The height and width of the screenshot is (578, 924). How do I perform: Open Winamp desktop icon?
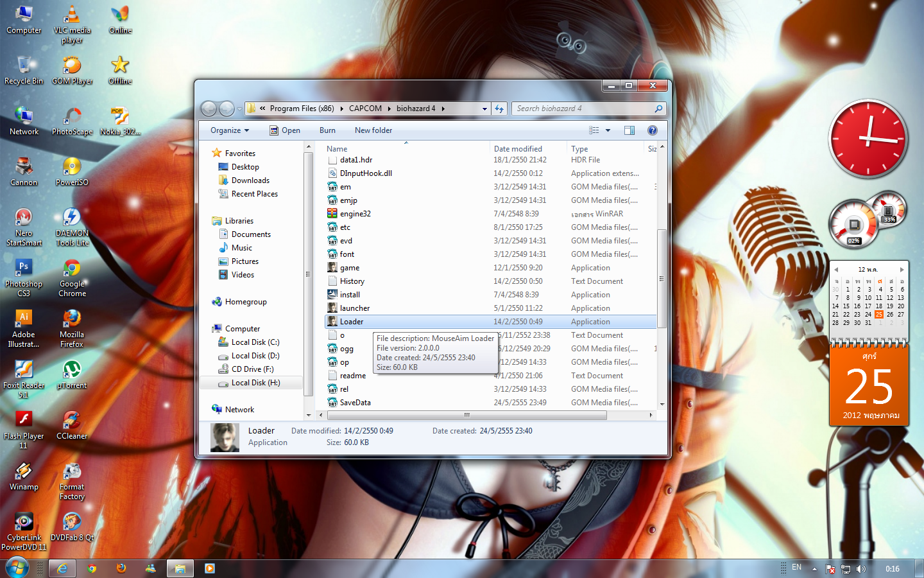pos(24,477)
